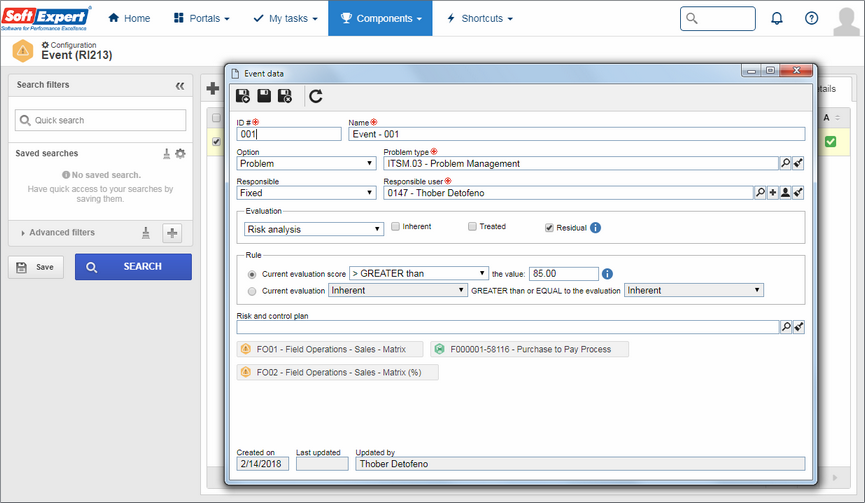Image resolution: width=865 pixels, height=503 pixels.
Task: Click the Name field with Event - 001
Action: coord(576,134)
